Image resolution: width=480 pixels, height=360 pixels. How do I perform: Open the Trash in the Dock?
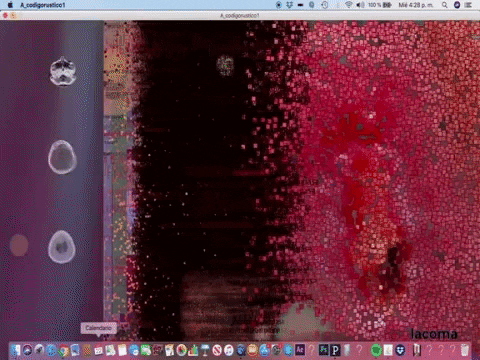click(x=465, y=350)
